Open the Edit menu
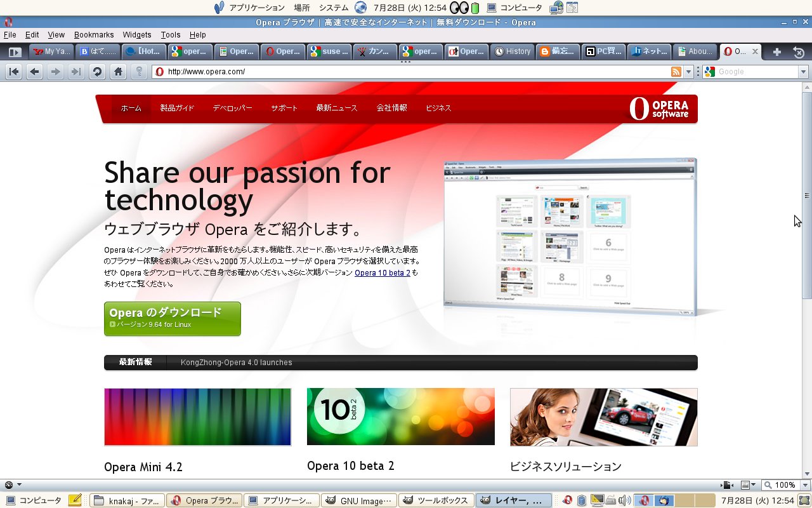The width and height of the screenshot is (812, 508). click(x=32, y=35)
